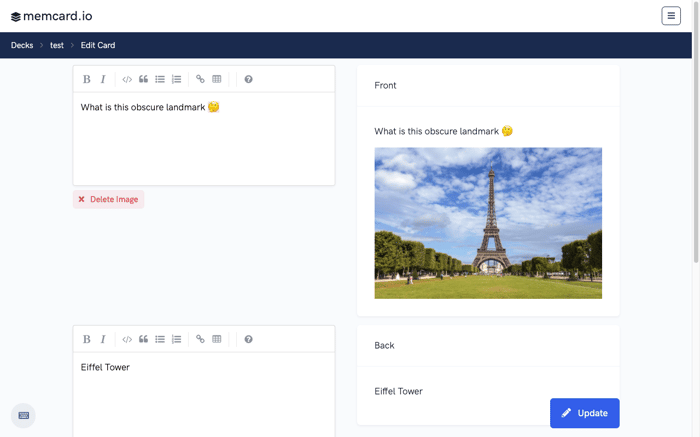Open the hamburger navigation menu
The height and width of the screenshot is (437, 700).
pos(671,16)
